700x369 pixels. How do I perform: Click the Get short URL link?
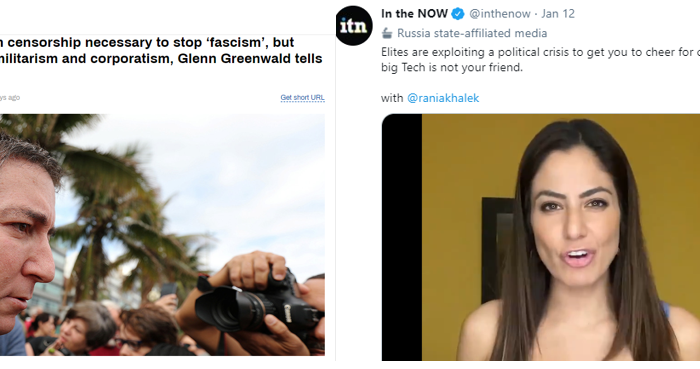[x=302, y=97]
